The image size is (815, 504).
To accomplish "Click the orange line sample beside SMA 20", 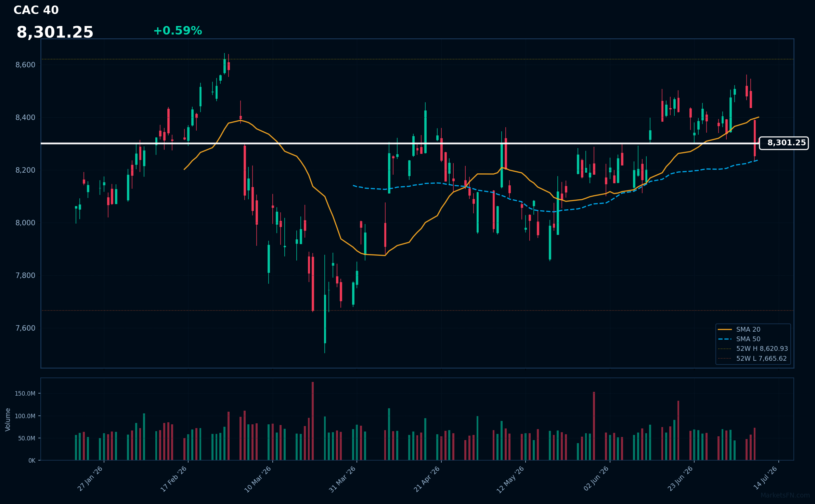I will [725, 330].
